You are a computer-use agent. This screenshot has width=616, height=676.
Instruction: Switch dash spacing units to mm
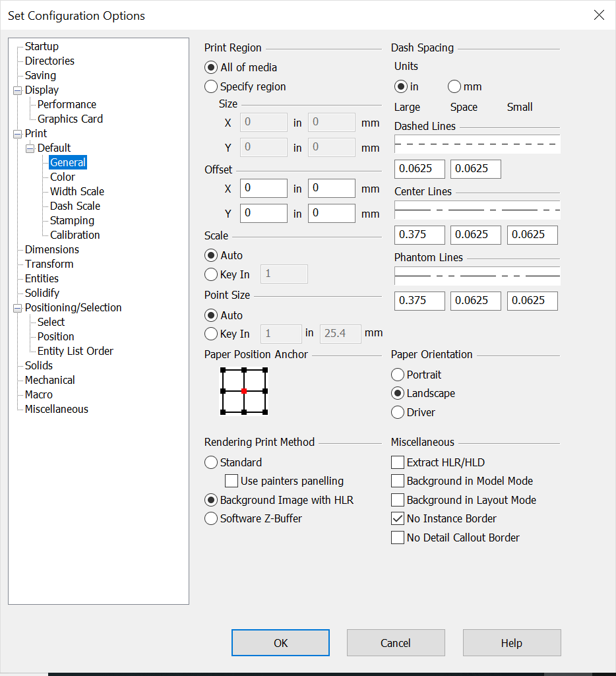tap(454, 86)
